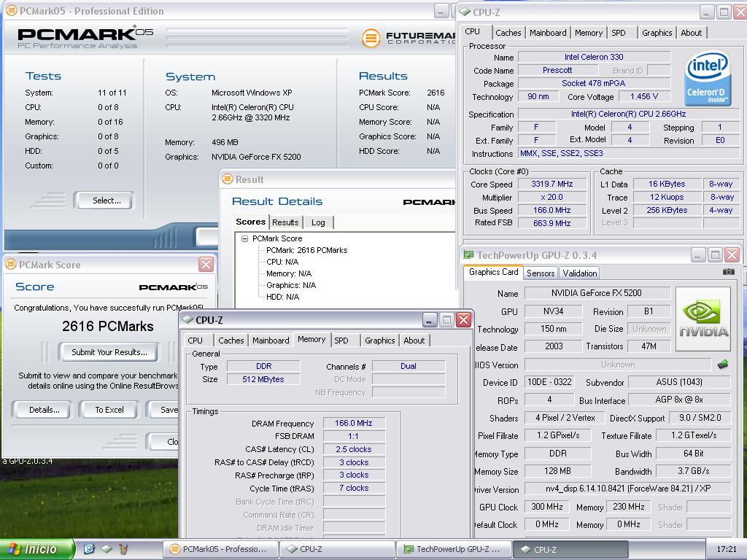Click the active CPU-Z taskbar button
Image resolution: width=747 pixels, height=560 pixels.
(x=570, y=549)
